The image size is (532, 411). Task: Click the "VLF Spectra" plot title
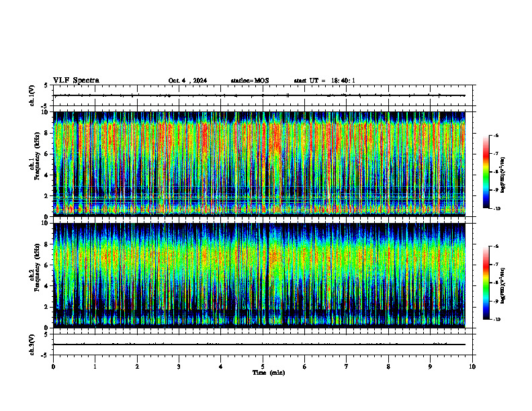pyautogui.click(x=76, y=81)
